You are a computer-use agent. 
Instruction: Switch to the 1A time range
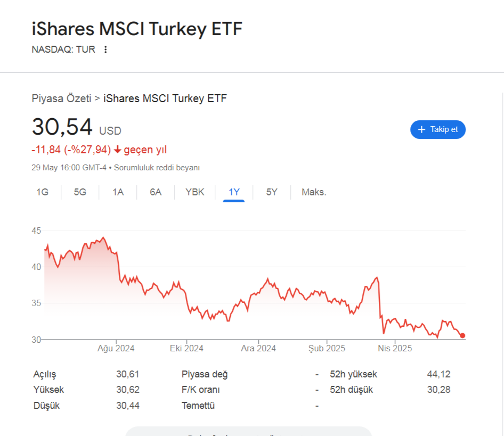click(118, 192)
